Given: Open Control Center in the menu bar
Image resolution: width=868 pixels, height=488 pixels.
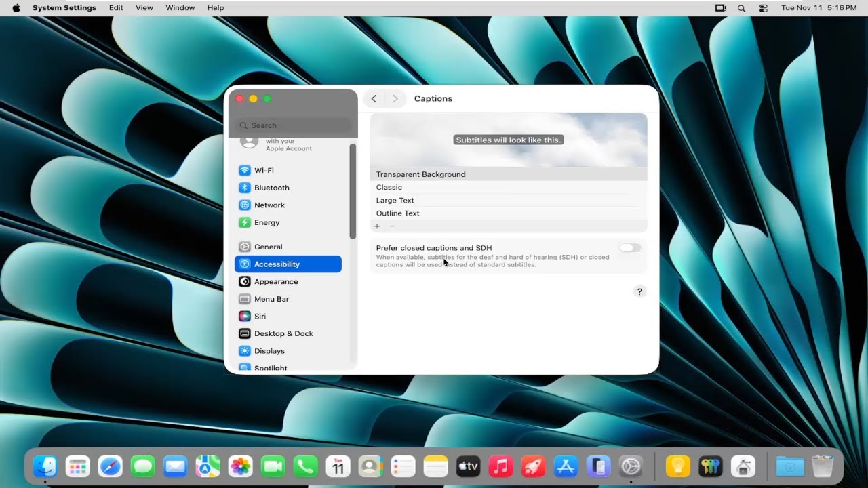Looking at the screenshot, I should [x=763, y=7].
